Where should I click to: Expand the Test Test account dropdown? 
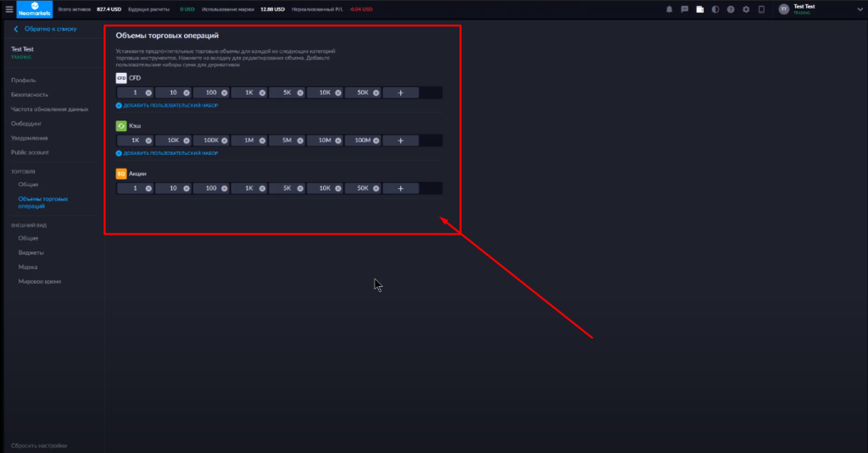[x=860, y=9]
